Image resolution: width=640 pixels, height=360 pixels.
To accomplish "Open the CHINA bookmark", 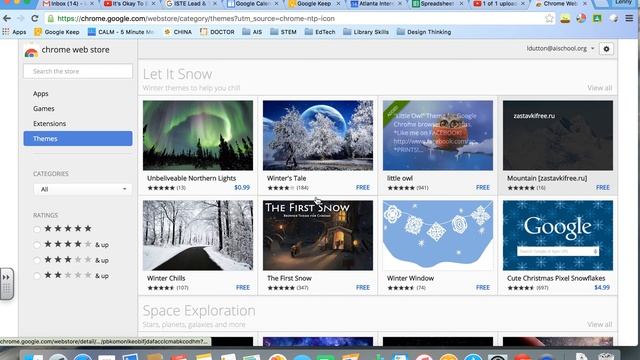I will pos(178,32).
